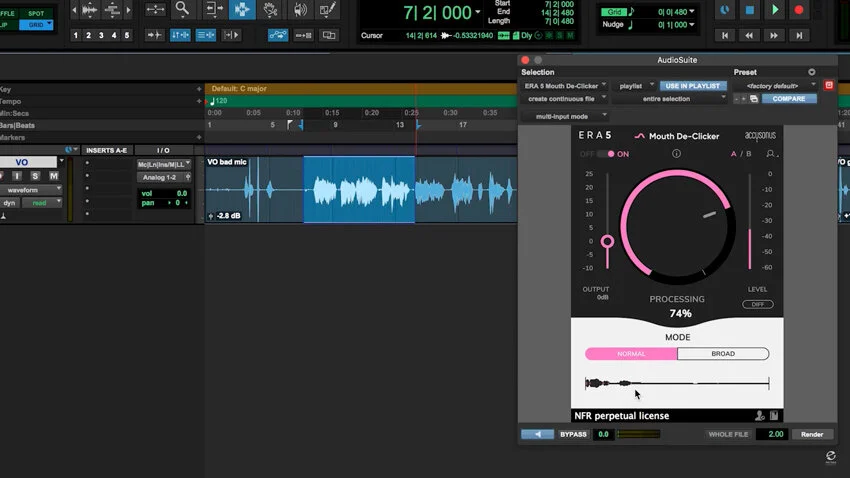Open the playlist dropdown in AudioSuite
This screenshot has height=478, width=850.
click(634, 86)
